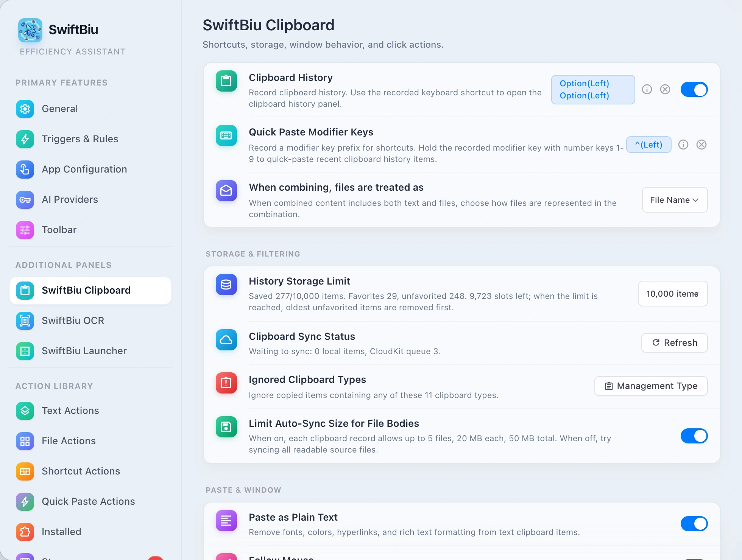This screenshot has height=560, width=742.
Task: Click the 'Saved 277/10,000 items' description
Action: click(x=423, y=302)
